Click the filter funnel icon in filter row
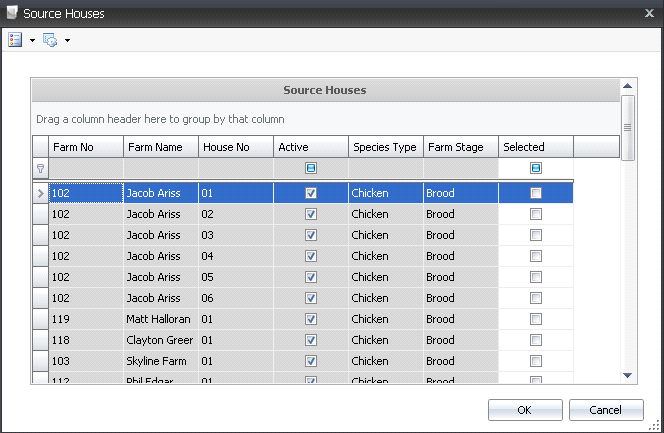The image size is (664, 433). coord(40,169)
